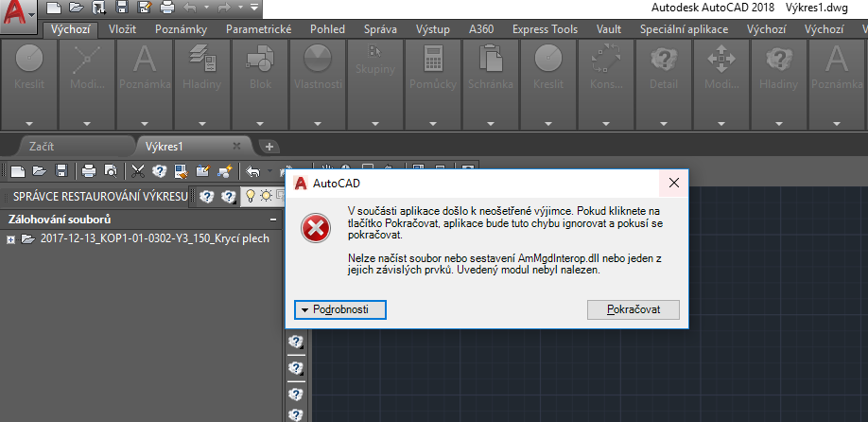Select 2017-12-13_KOP1-01-0302-Y3_150_Krycí plech backup file entry

click(155, 238)
